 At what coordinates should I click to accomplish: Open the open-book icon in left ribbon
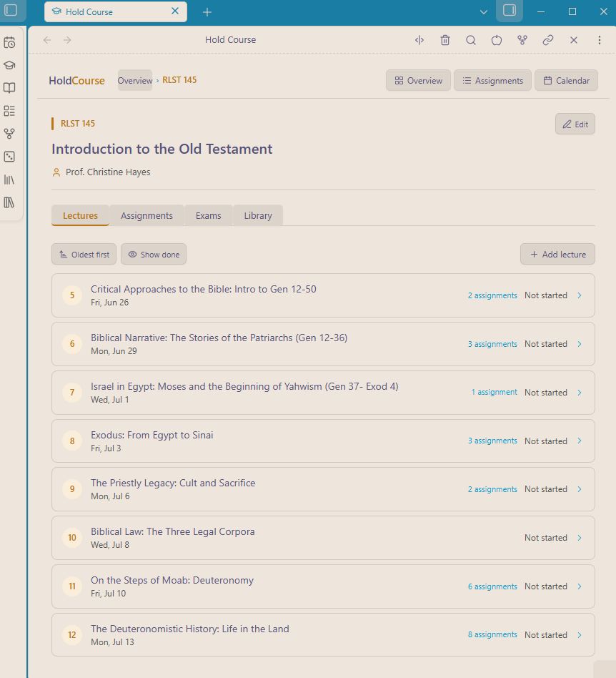pyautogui.click(x=9, y=88)
